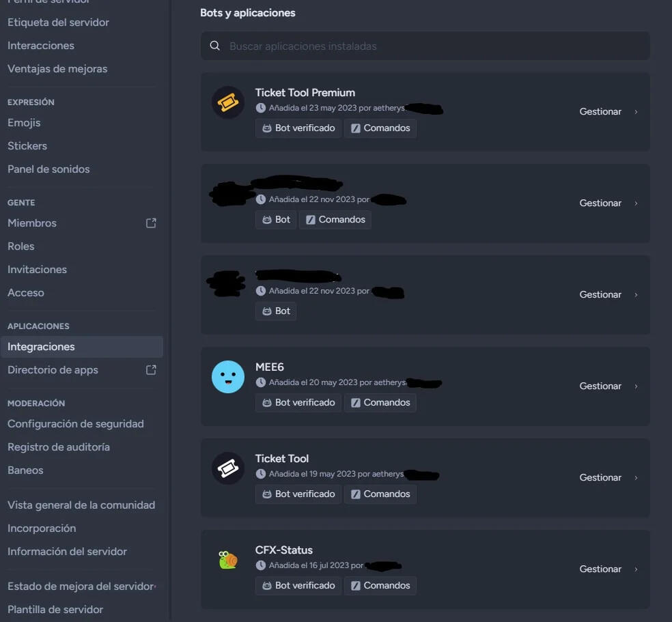The image size is (672, 622).
Task: Click the Buscar aplicaciones instaladas field
Action: (425, 46)
